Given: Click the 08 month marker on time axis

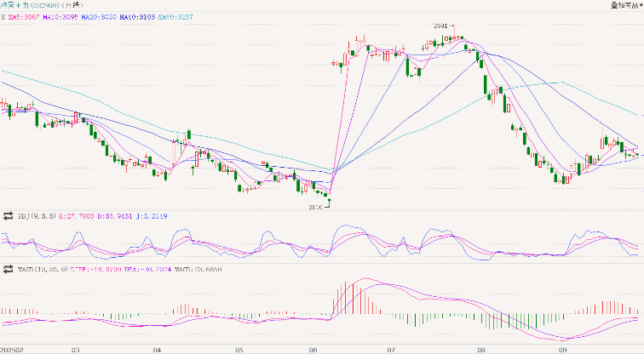Looking at the screenshot, I should tap(481, 349).
